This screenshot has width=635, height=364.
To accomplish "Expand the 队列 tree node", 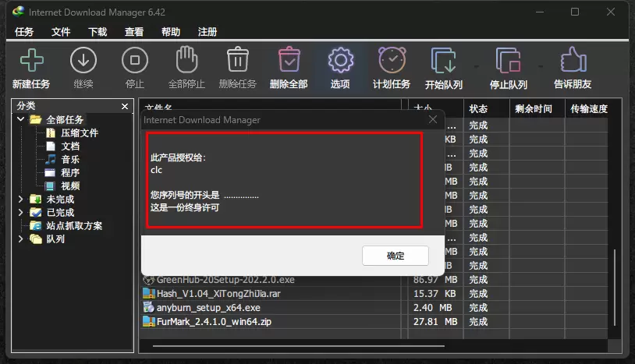I will pyautogui.click(x=21, y=239).
